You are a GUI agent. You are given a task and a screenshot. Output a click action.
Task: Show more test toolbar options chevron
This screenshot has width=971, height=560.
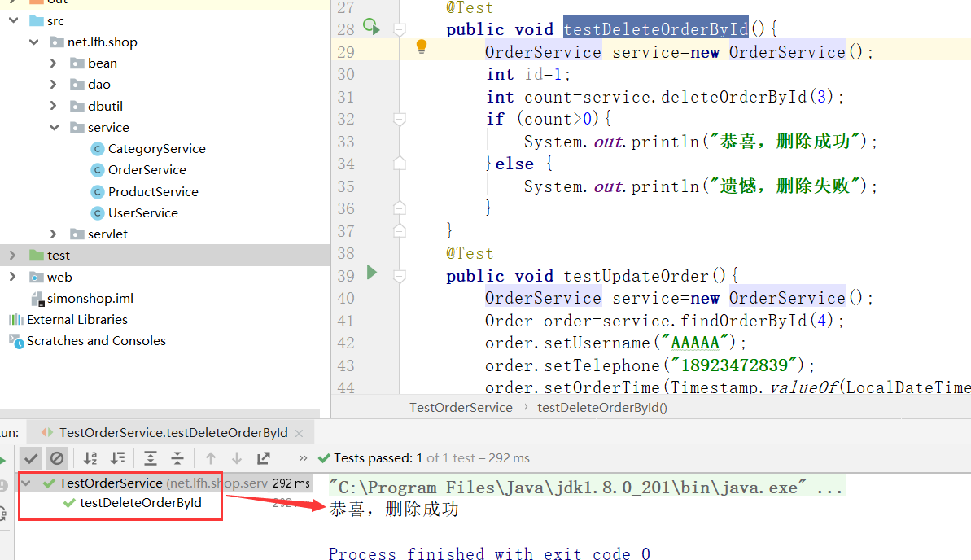coord(303,458)
